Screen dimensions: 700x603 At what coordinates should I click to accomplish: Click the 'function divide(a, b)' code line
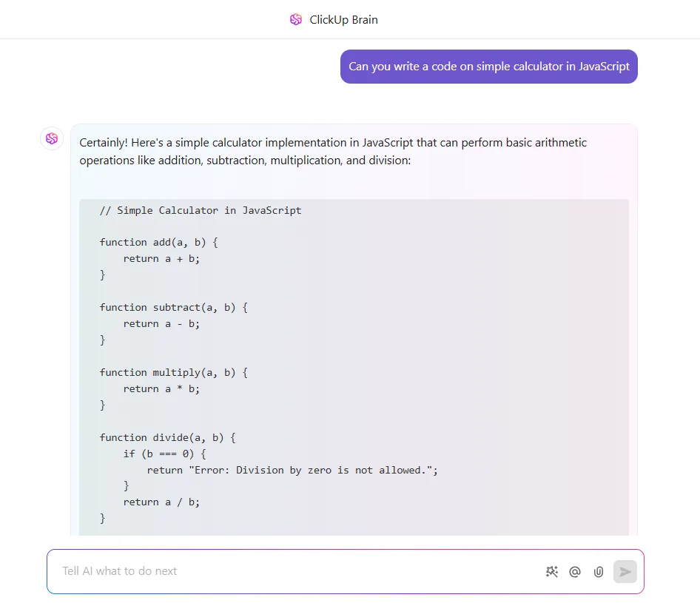(x=168, y=438)
